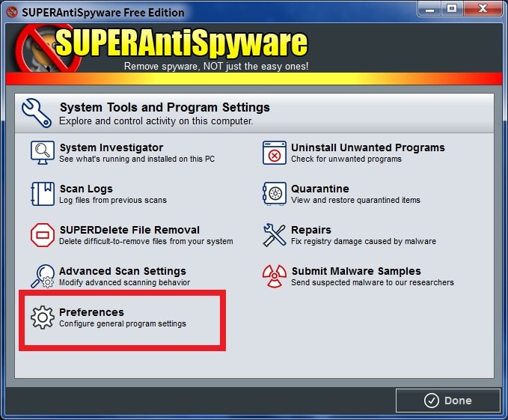Image resolution: width=508 pixels, height=420 pixels.
Task: Open Submit Malware Samples title
Action: (x=356, y=271)
